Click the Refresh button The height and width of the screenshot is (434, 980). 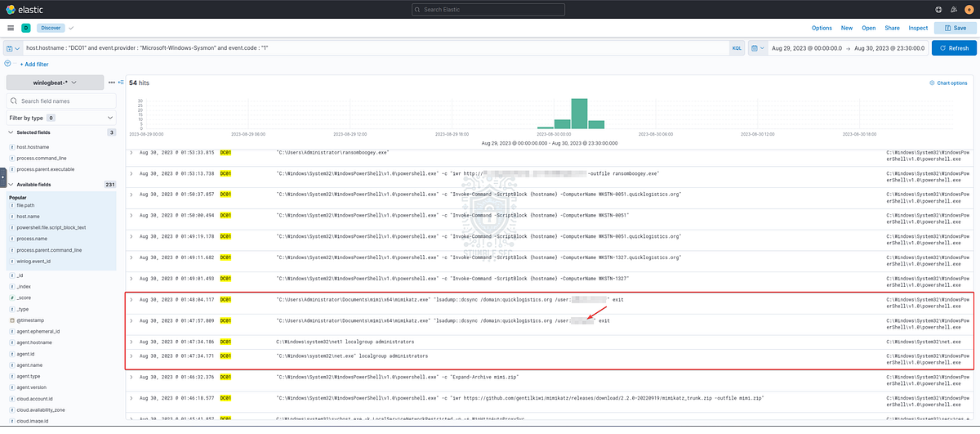click(954, 48)
